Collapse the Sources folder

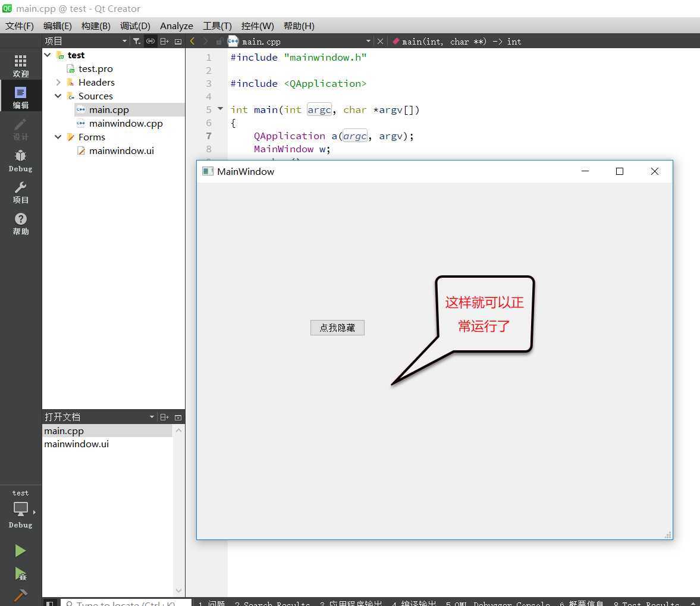[x=58, y=96]
